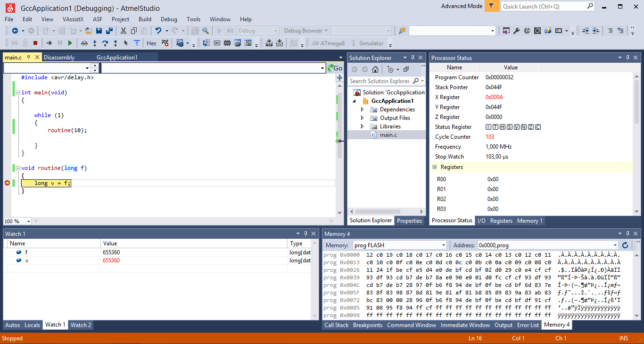Collapse the Registers section
The height and width of the screenshot is (344, 644).
[x=435, y=167]
